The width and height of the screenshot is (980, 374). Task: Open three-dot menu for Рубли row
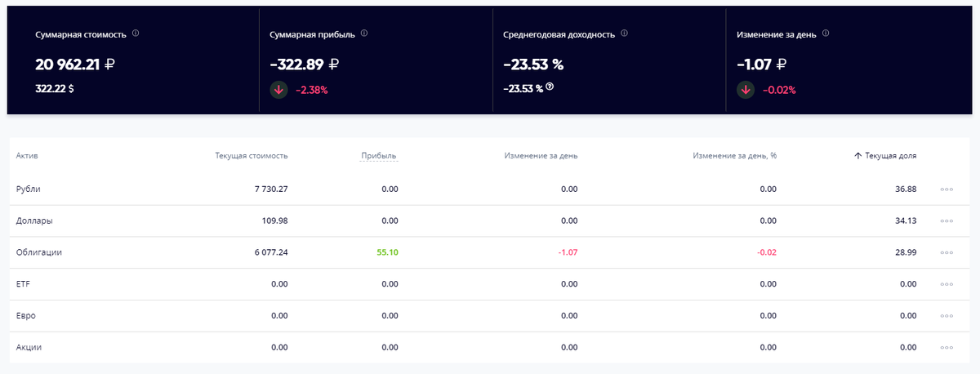click(x=947, y=189)
